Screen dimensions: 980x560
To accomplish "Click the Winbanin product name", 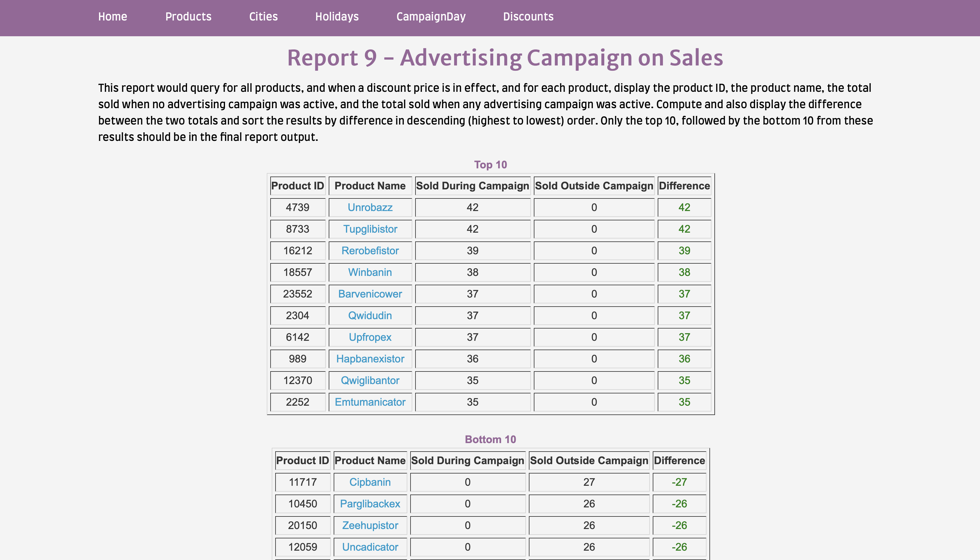I will tap(370, 272).
